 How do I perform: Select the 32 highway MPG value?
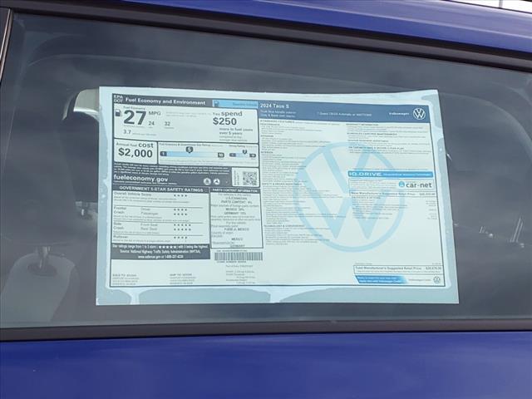click(167, 124)
